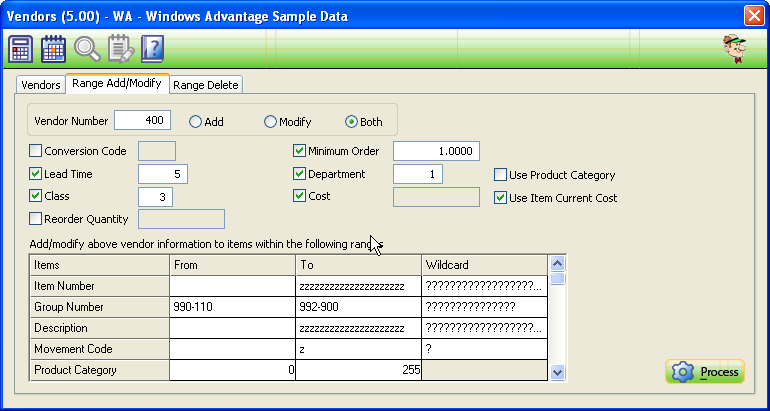The width and height of the screenshot is (770, 411).
Task: Click the grid vertical scrollbar thumb
Action: (557, 279)
